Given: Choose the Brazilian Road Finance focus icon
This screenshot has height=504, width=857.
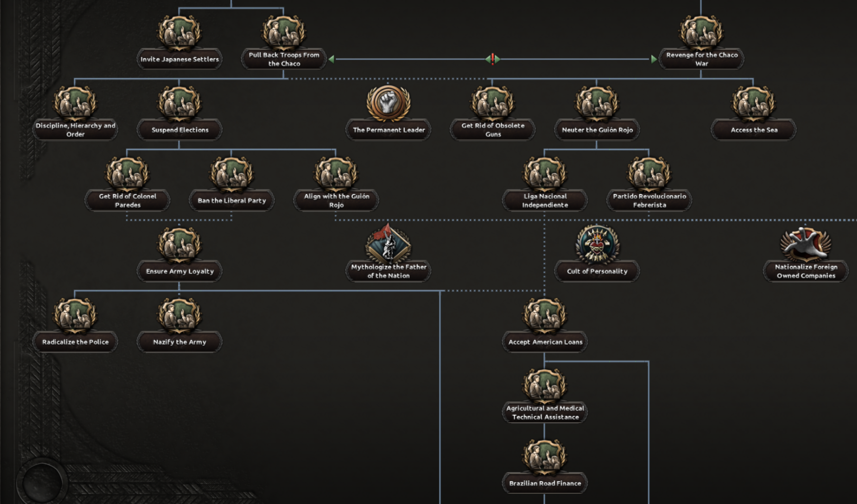Looking at the screenshot, I should pos(545,456).
